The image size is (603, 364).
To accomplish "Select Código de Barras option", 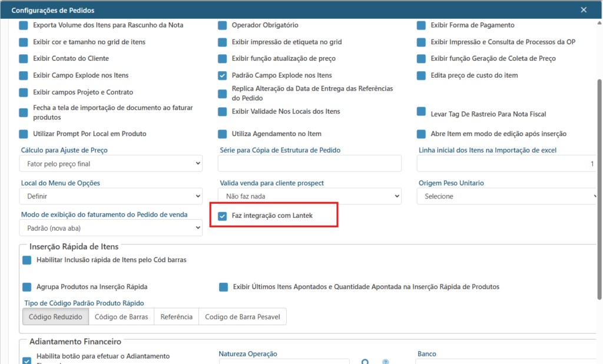I will 121,317.
